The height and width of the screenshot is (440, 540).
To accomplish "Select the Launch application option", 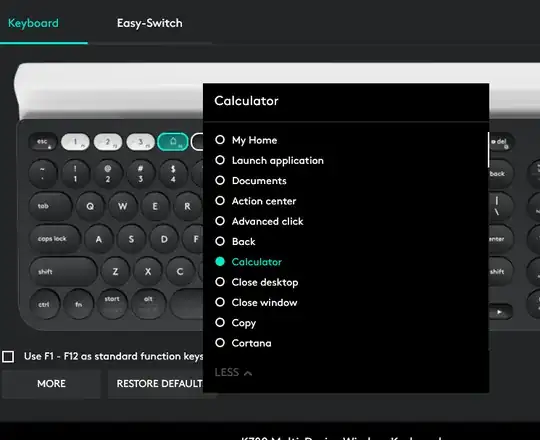I will click(269, 160).
